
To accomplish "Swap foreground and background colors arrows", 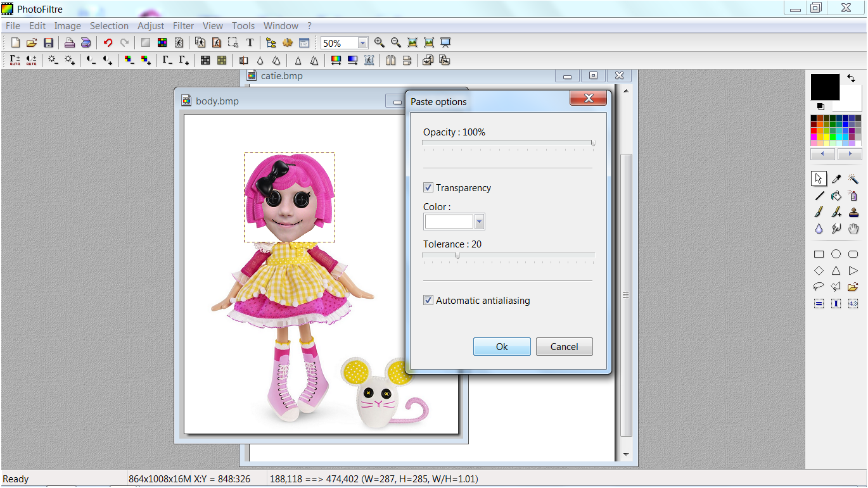I will [x=851, y=78].
